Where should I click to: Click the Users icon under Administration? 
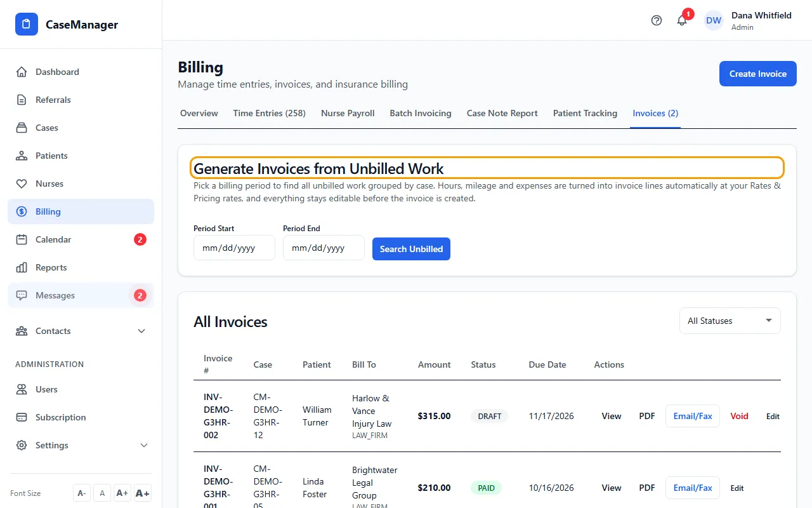point(22,389)
